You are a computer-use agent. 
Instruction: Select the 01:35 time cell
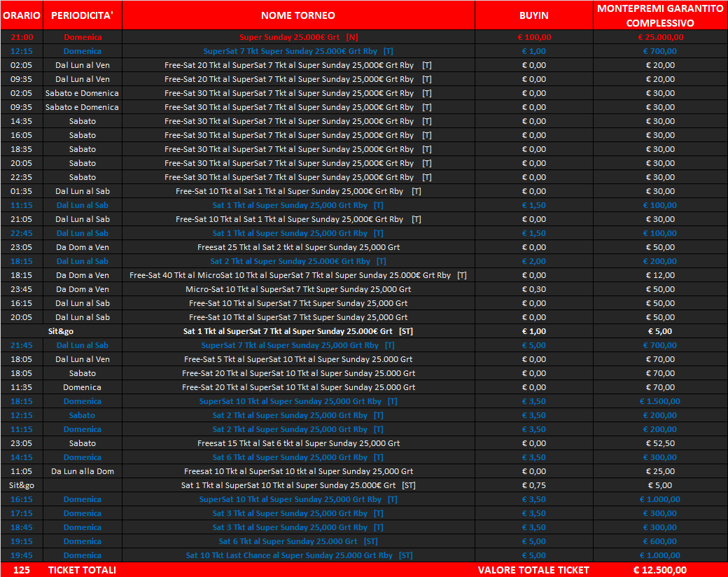click(x=22, y=191)
